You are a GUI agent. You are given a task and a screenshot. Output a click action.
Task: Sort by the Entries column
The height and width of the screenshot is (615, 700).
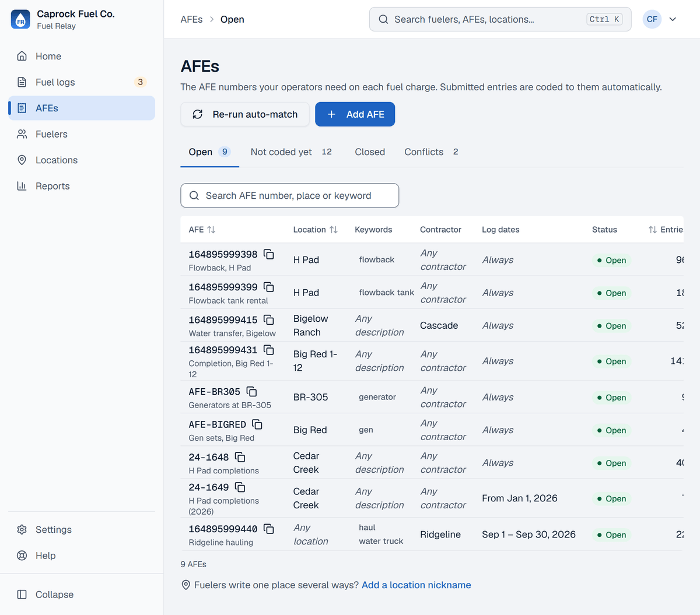pos(666,230)
